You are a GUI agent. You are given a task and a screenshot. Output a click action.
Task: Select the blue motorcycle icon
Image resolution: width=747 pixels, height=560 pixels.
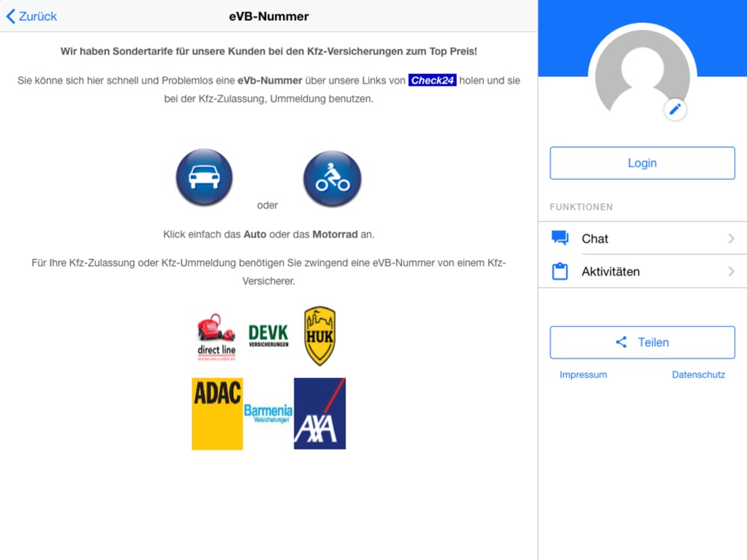332,178
